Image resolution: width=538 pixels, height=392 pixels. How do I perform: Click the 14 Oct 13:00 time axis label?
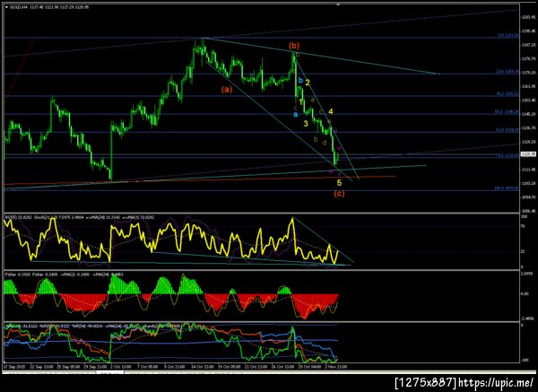(203, 367)
